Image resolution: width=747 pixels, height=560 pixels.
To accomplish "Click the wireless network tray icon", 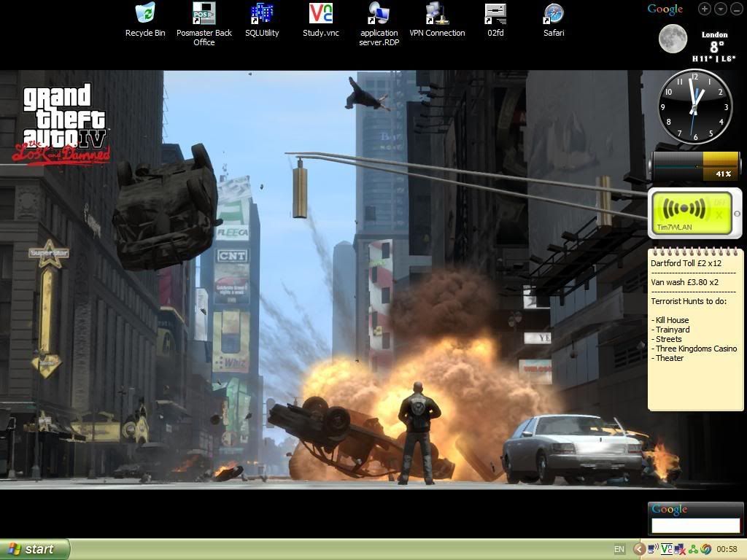I will coord(653,549).
